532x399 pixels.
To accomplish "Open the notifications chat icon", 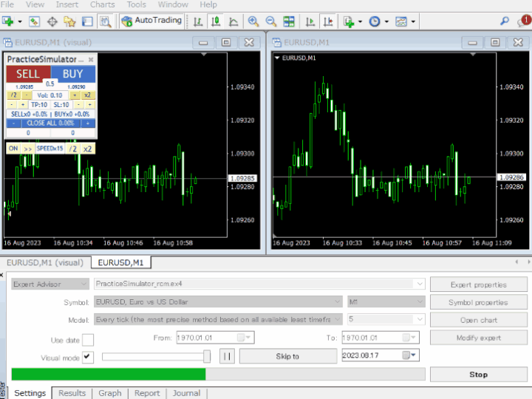I will click(524, 21).
